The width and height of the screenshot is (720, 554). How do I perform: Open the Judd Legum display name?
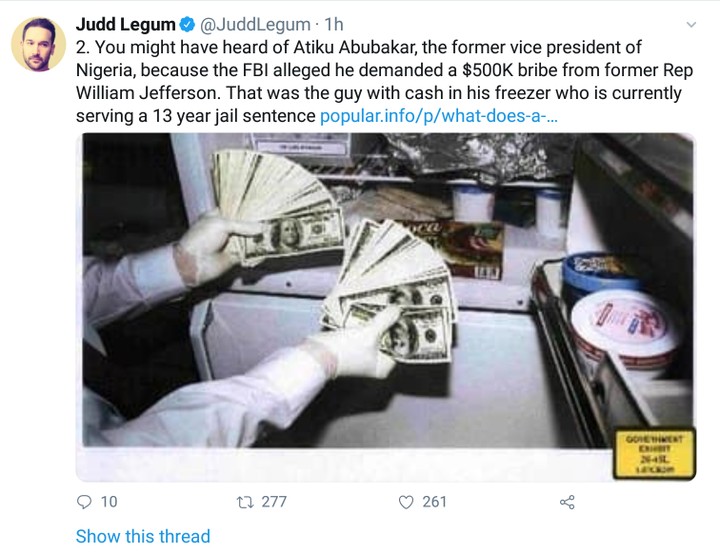(x=124, y=23)
